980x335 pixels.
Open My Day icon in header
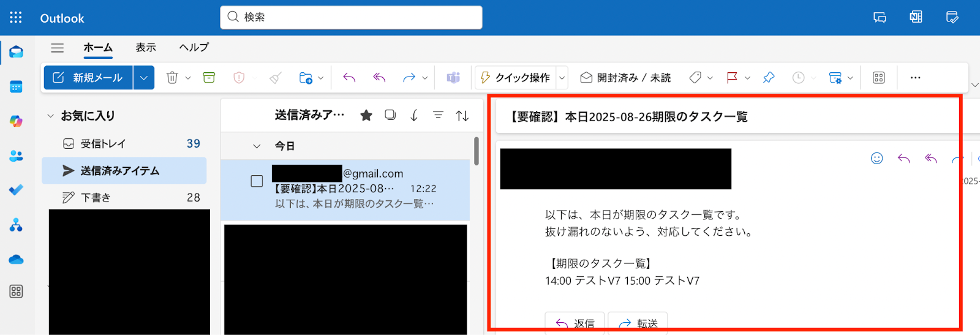[952, 17]
